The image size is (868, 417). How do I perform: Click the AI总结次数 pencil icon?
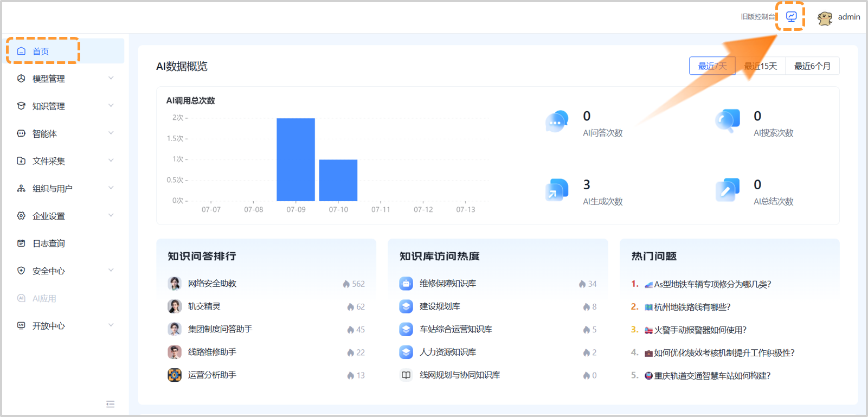[728, 190]
